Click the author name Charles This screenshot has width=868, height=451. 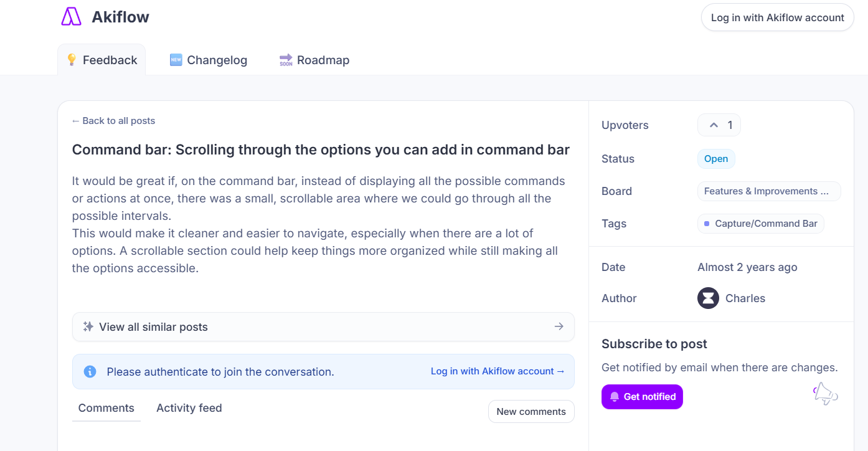pyautogui.click(x=745, y=298)
